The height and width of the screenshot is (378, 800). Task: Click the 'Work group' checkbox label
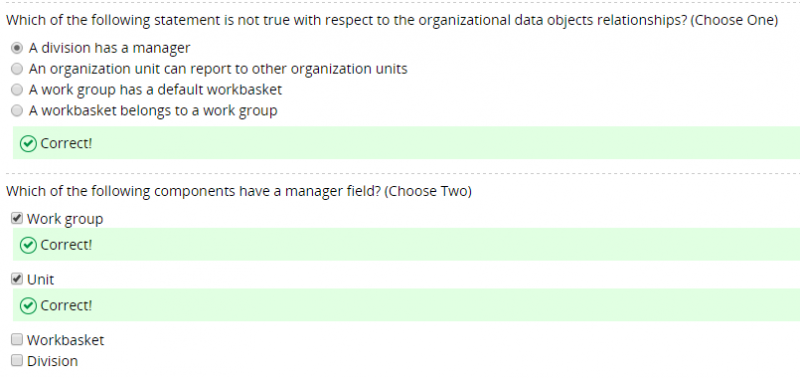tap(65, 219)
